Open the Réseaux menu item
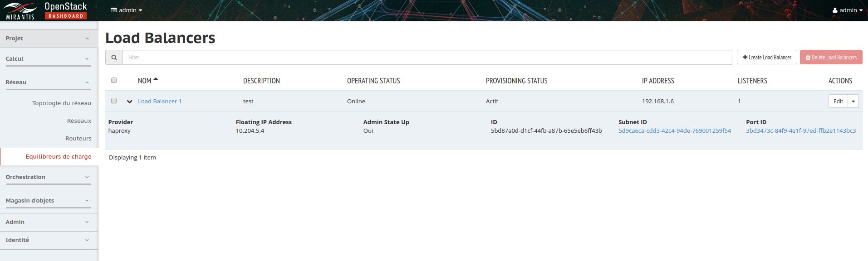868x261 pixels. tap(79, 121)
